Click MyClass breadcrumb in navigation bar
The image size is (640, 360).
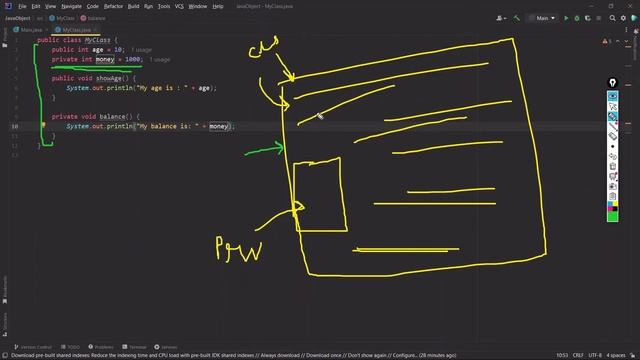(62, 18)
